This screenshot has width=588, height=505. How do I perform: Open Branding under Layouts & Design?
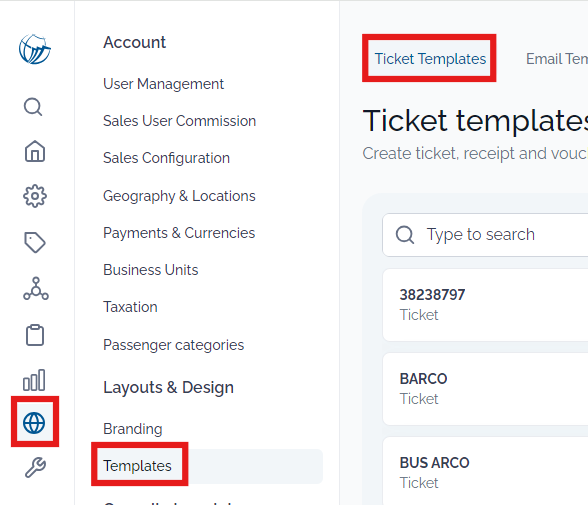133,429
